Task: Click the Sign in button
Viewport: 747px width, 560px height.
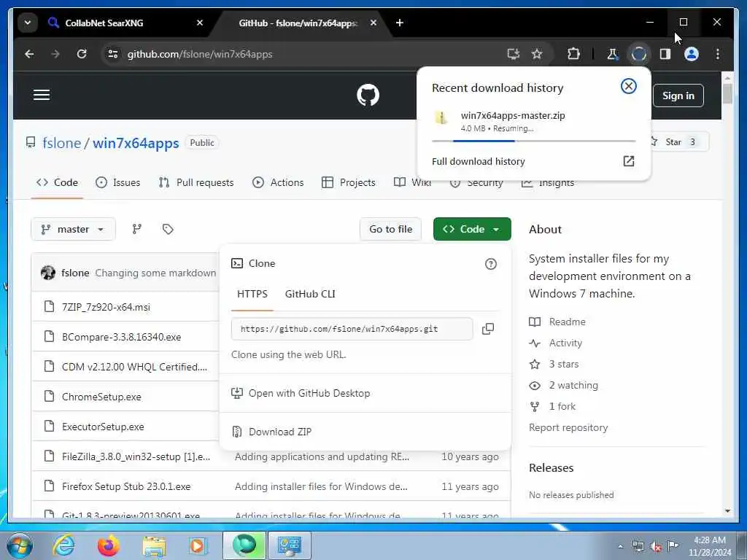Action: (x=678, y=96)
